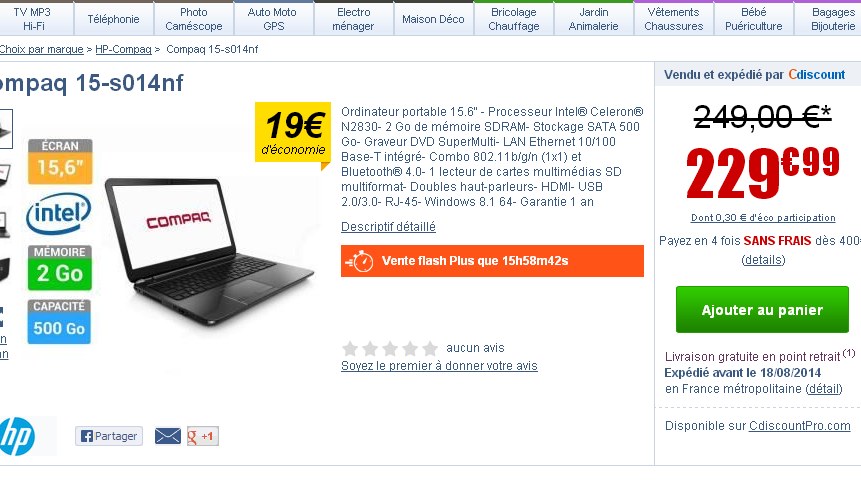Open the Téléphonie menu category
The width and height of the screenshot is (861, 489).
(114, 19)
